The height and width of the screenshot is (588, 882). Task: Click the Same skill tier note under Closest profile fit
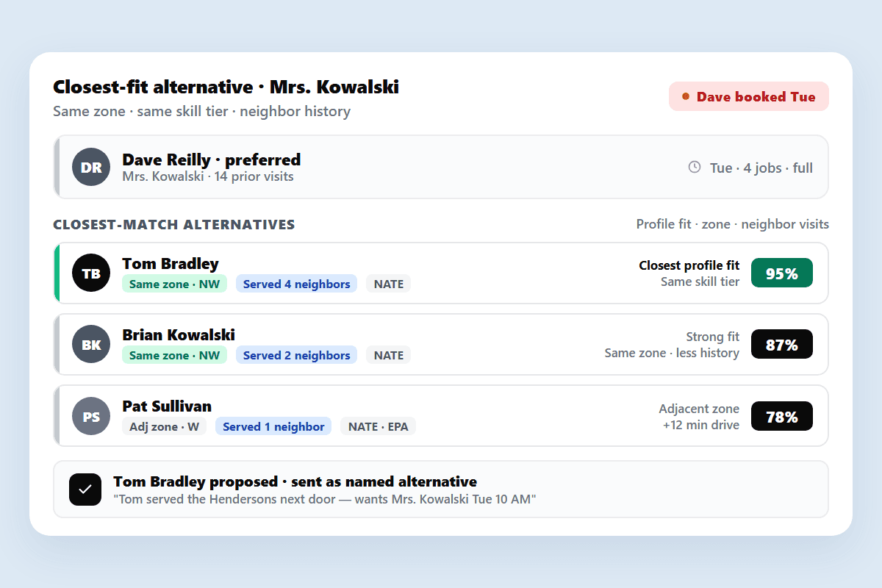pyautogui.click(x=700, y=282)
